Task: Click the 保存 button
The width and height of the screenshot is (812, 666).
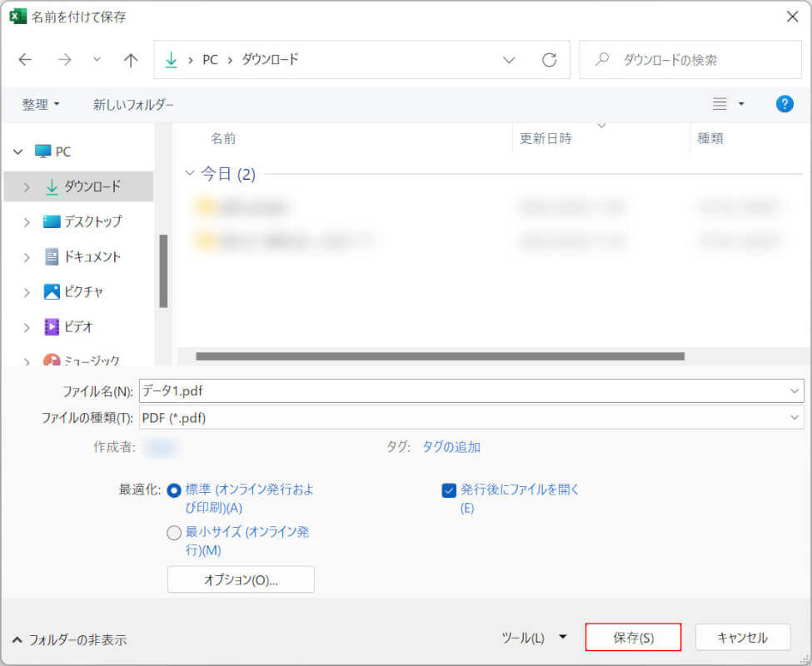Action: 633,638
